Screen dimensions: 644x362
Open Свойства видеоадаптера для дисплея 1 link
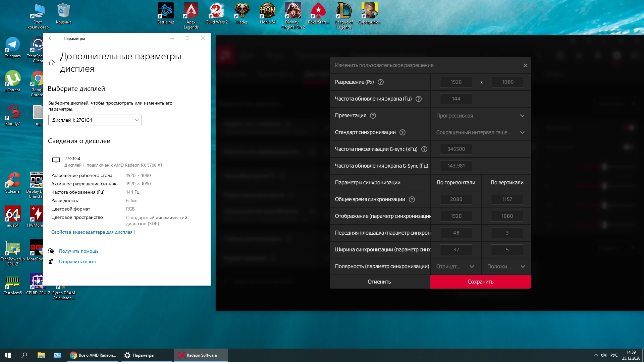tap(93, 232)
